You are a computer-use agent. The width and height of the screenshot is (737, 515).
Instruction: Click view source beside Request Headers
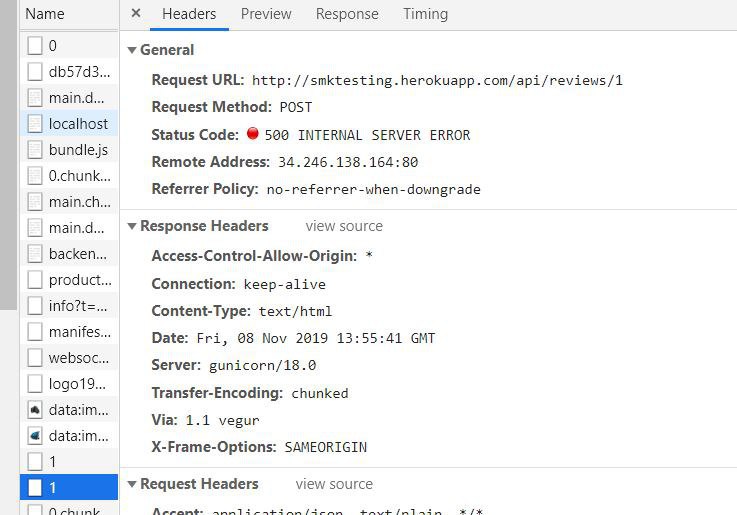point(334,484)
